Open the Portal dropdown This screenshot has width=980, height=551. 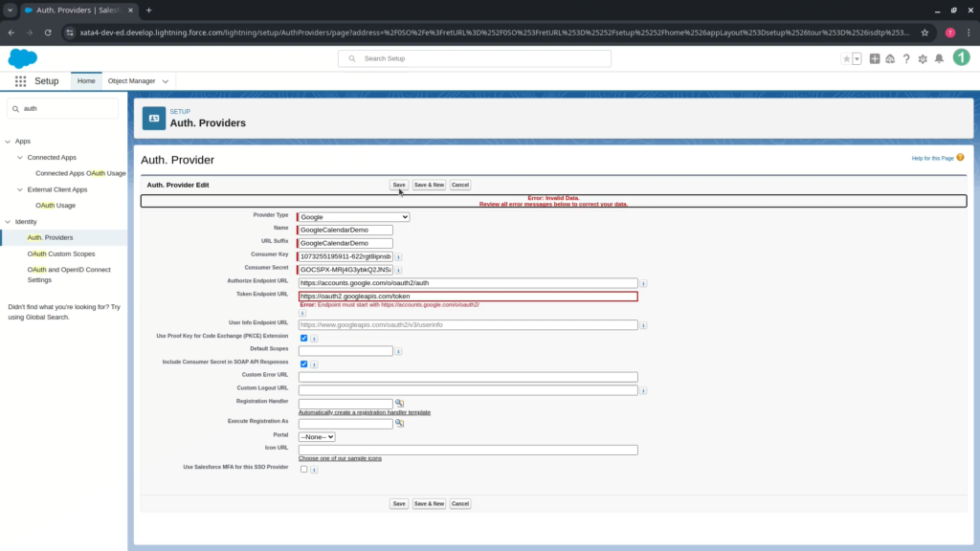pyautogui.click(x=317, y=436)
